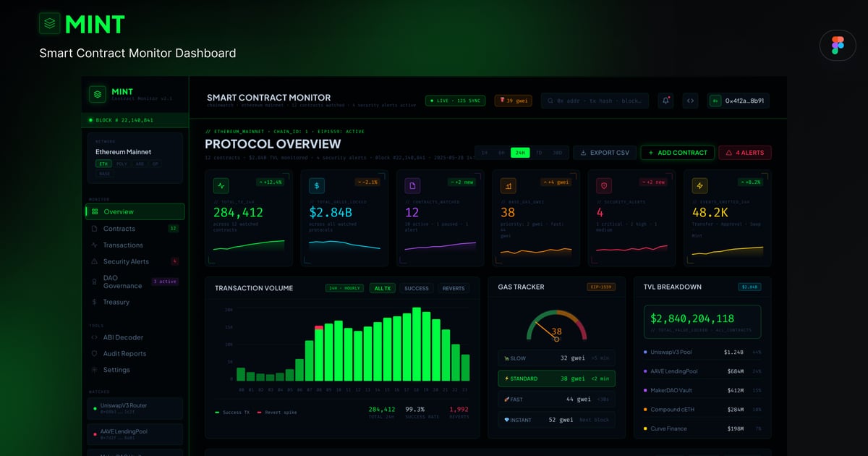Click the lightning icon on the Events Emitted card
Image resolution: width=868 pixels, height=456 pixels.
(x=699, y=186)
